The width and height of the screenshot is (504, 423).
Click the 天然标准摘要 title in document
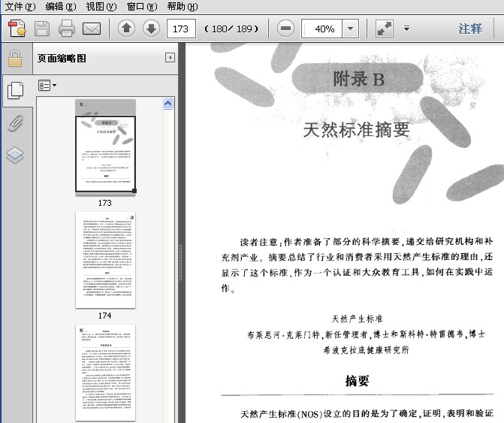357,130
